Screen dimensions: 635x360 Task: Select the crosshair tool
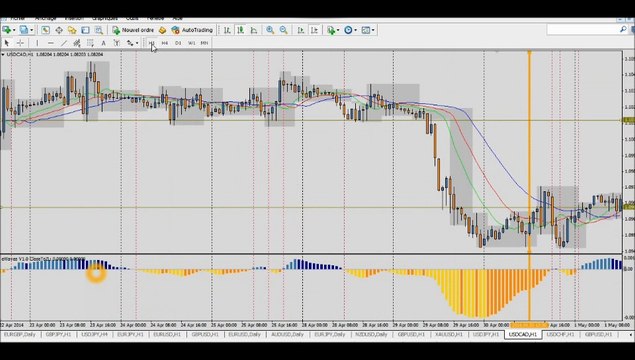[20, 43]
